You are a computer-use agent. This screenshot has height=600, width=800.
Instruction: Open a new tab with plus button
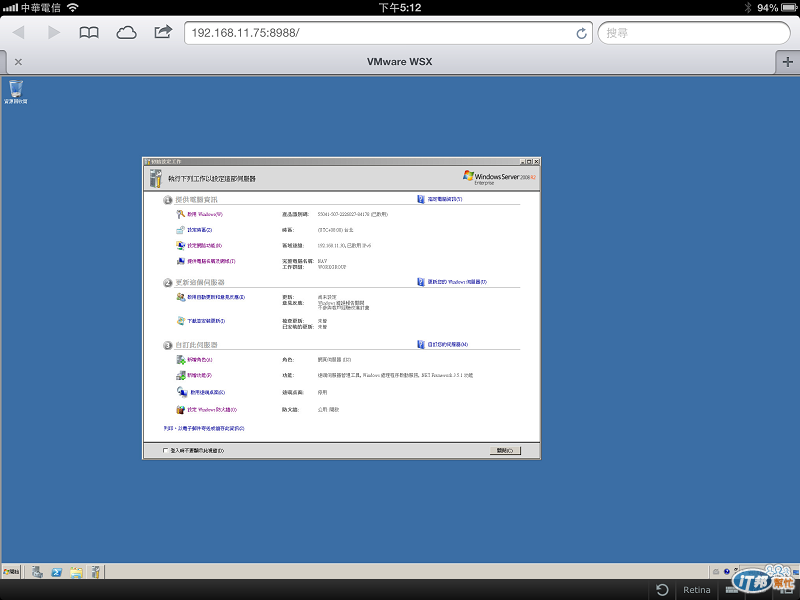pos(787,62)
